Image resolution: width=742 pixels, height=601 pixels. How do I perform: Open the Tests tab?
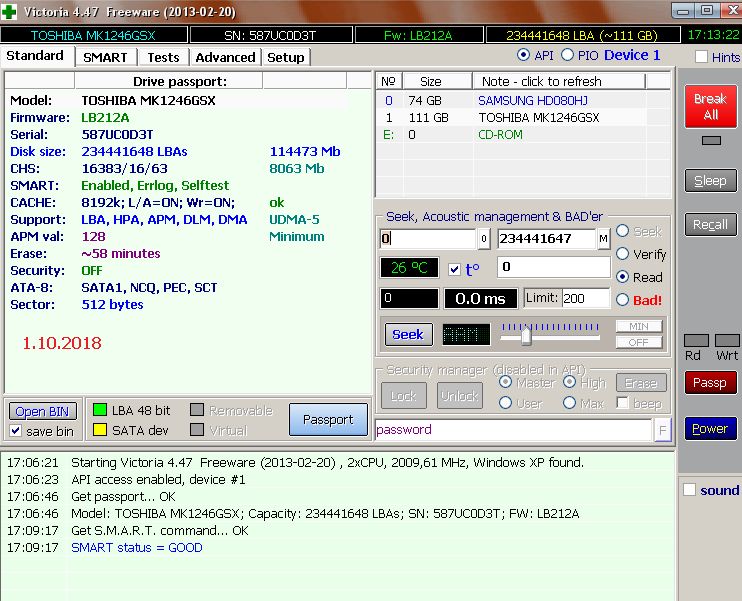pyautogui.click(x=163, y=57)
